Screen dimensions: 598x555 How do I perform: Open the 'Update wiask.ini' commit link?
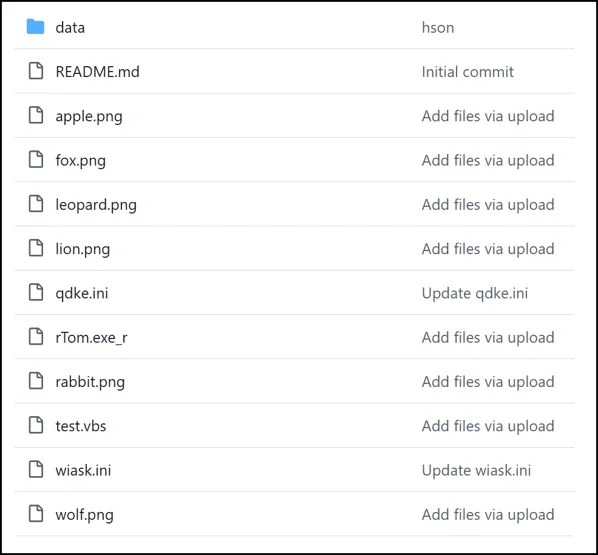click(x=476, y=470)
